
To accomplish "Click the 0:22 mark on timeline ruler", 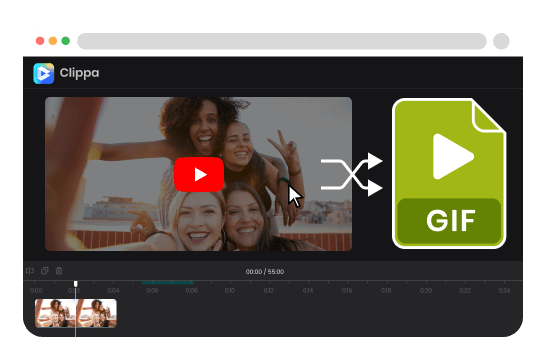I will pos(465,290).
